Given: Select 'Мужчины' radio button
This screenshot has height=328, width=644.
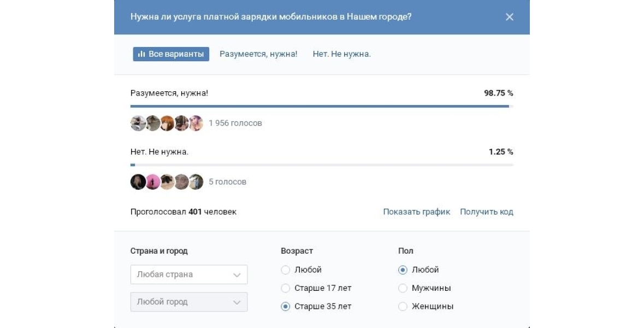Looking at the screenshot, I should click(403, 288).
